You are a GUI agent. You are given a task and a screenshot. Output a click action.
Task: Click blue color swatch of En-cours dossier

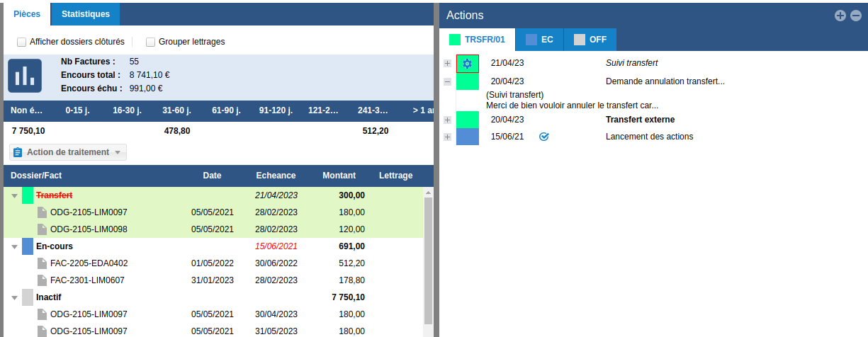[28, 246]
